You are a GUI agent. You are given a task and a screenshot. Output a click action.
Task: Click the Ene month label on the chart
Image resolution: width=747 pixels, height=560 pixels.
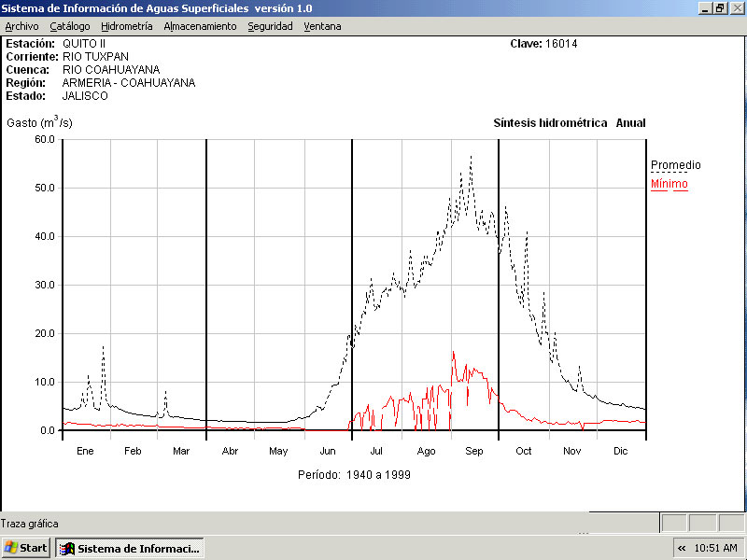[x=85, y=451]
